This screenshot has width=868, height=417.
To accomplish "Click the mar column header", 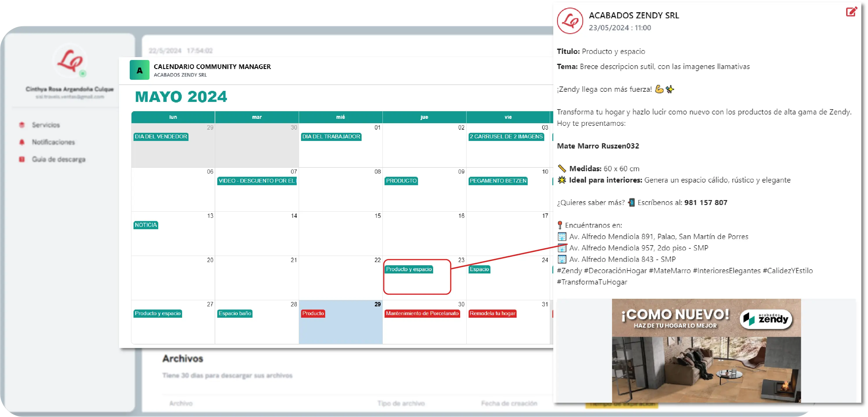I will [257, 117].
